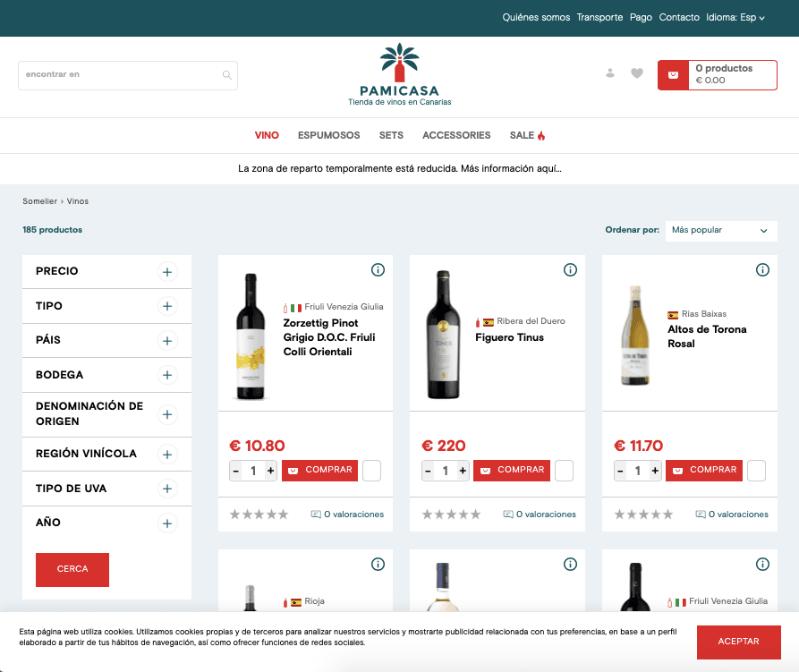The image size is (799, 672).
Task: Increase quantity for Figuero Tinus
Action: [x=463, y=471]
